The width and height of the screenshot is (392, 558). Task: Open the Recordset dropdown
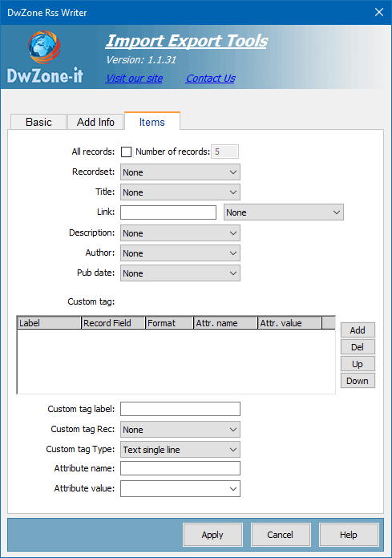pos(180,172)
